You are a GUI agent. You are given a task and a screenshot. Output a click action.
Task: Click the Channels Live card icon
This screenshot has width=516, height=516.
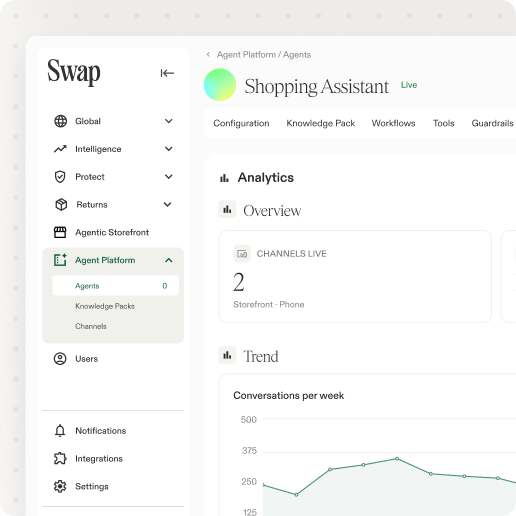242,254
